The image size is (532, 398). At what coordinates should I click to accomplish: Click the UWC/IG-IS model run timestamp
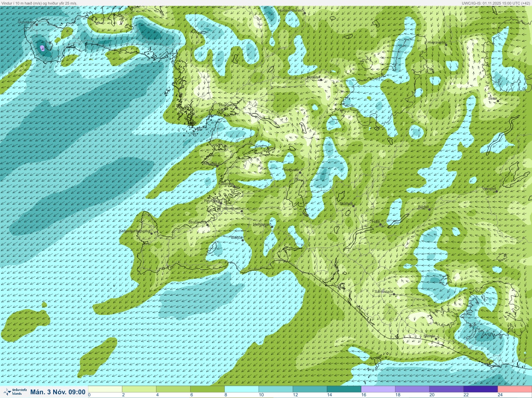click(x=495, y=3)
